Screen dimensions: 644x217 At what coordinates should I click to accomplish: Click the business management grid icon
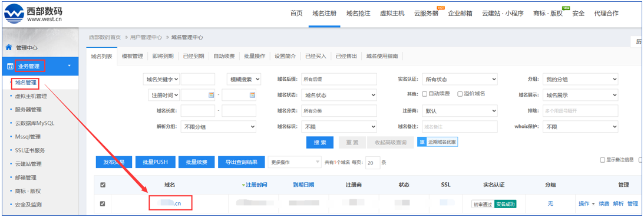(10, 66)
